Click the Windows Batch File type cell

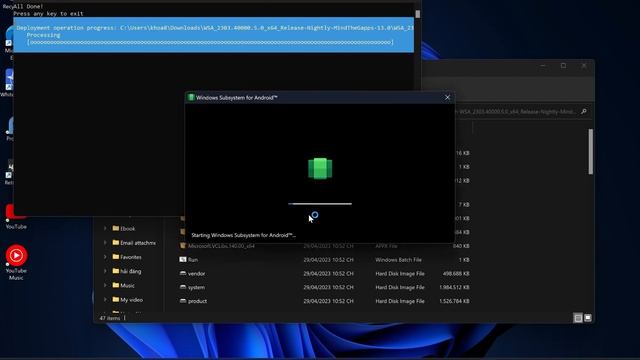[x=398, y=260]
